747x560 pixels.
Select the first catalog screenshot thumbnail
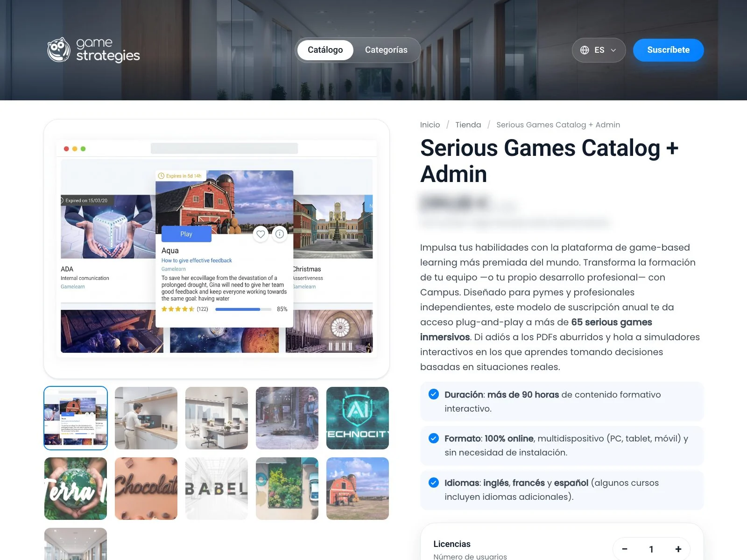coord(76,418)
